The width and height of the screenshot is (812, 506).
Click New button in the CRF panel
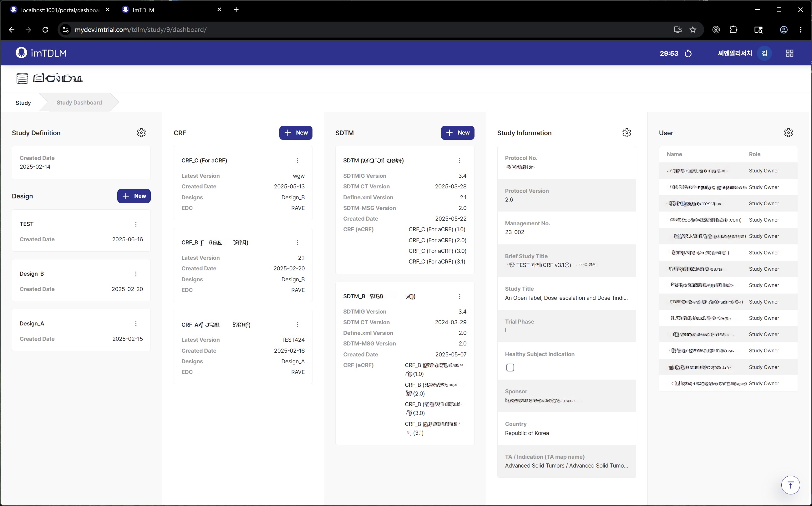click(x=296, y=133)
